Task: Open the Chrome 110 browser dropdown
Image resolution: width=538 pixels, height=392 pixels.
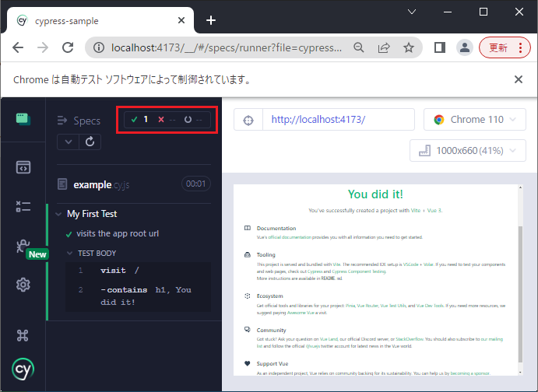Action: click(x=474, y=120)
